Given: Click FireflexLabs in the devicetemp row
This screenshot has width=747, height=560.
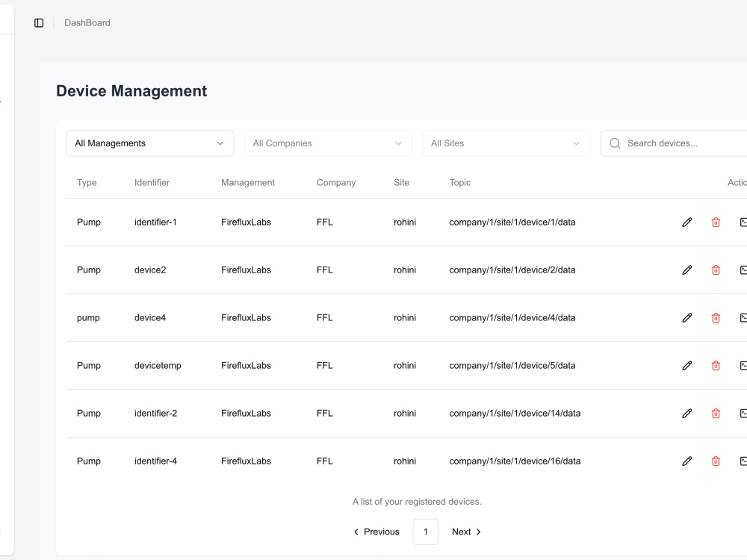Looking at the screenshot, I should [x=246, y=366].
